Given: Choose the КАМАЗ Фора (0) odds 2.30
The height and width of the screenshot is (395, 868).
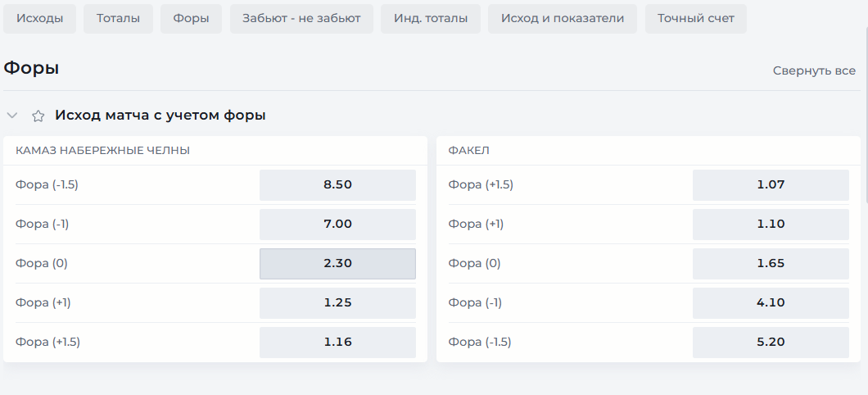Looking at the screenshot, I should coord(337,264).
